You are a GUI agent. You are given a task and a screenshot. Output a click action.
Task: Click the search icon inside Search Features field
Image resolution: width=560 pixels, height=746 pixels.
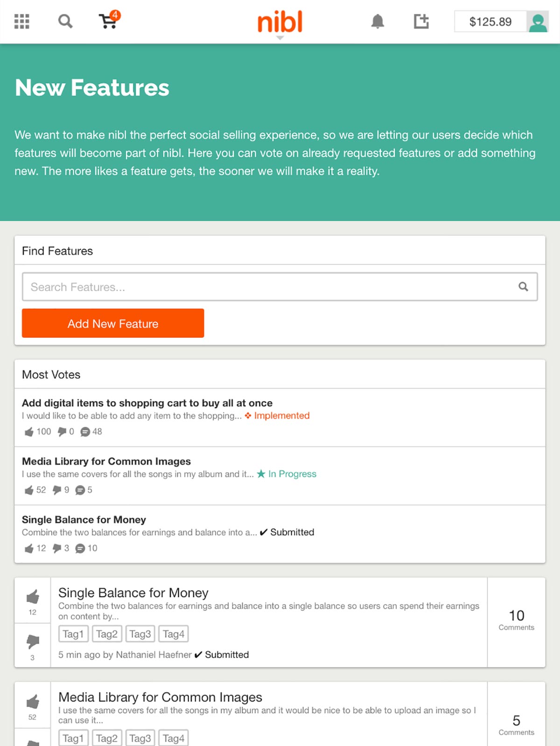point(523,286)
